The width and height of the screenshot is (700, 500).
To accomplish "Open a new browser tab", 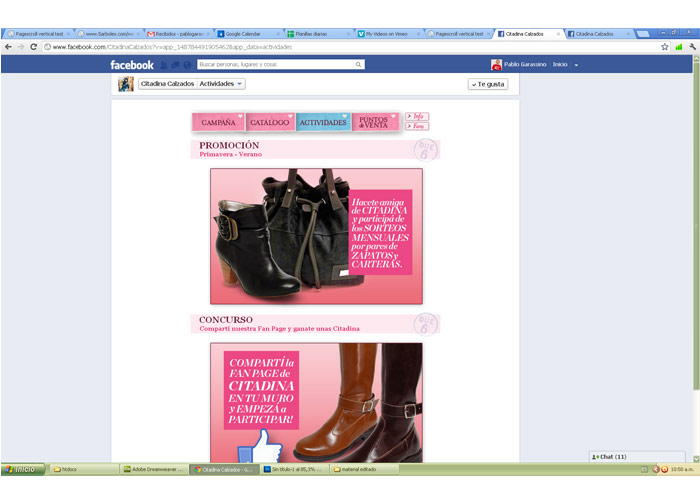I will 642,34.
